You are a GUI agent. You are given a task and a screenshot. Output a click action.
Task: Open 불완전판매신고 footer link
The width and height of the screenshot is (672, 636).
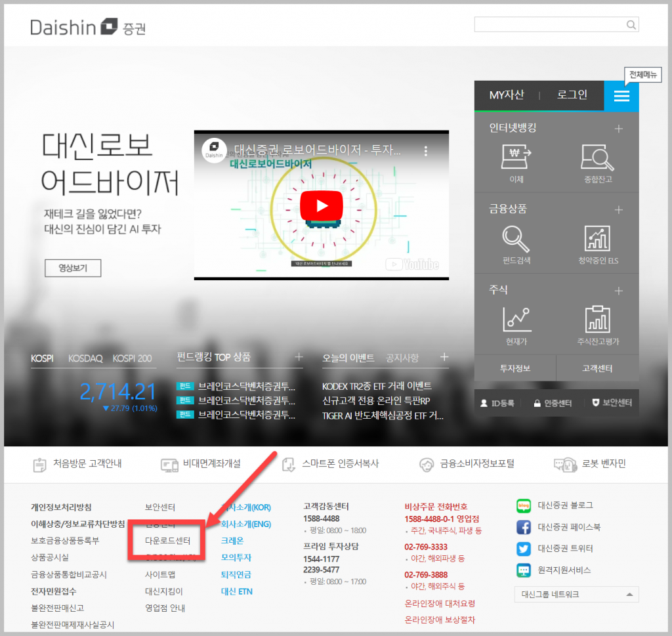pyautogui.click(x=58, y=608)
